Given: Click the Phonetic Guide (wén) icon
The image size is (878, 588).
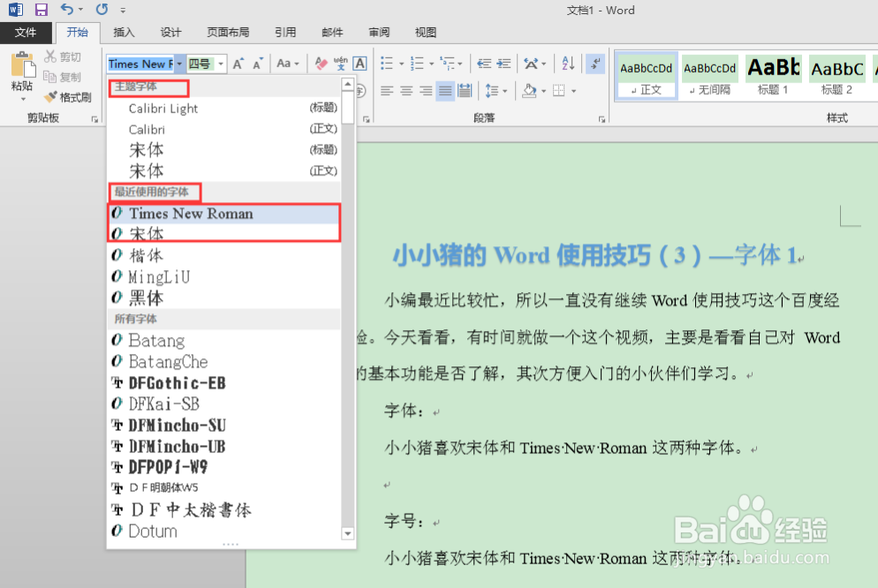Looking at the screenshot, I should 340,64.
